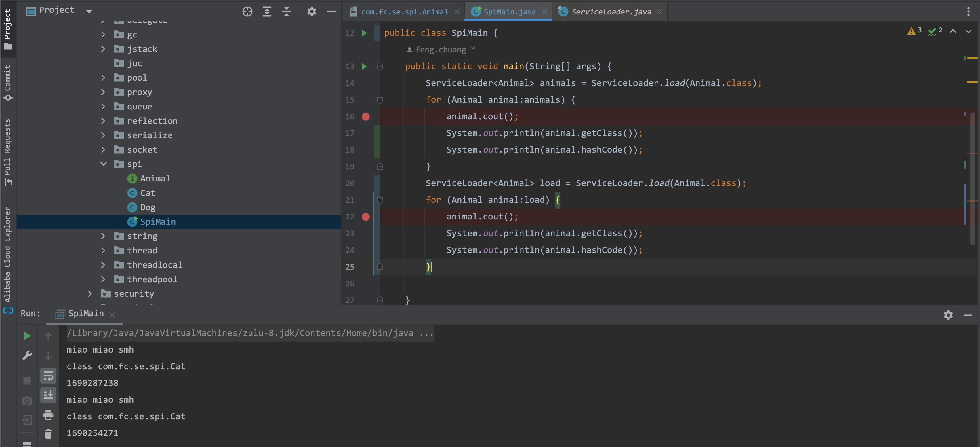Screen dimensions: 980x447
Task: Expand the reflection folder
Action: click(x=103, y=121)
